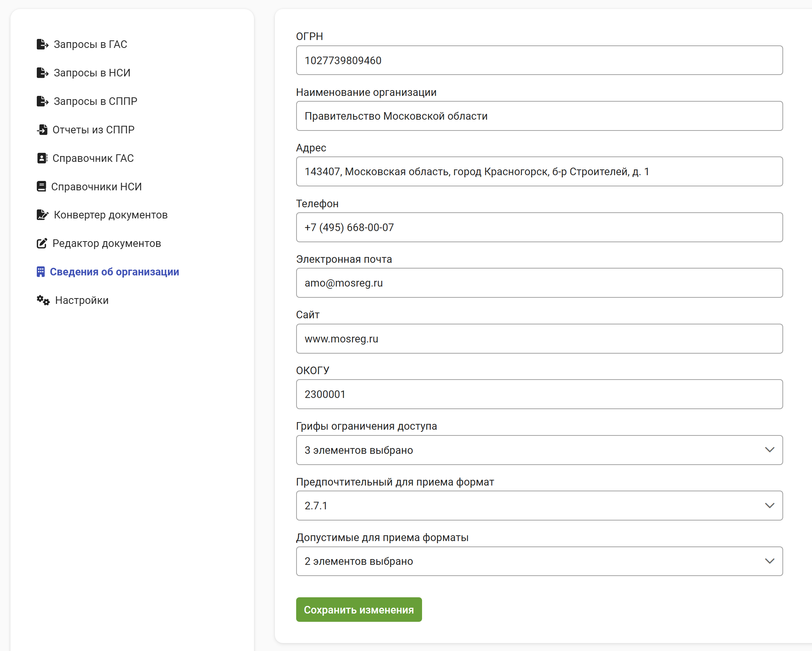Click the ОКОГУ label
The height and width of the screenshot is (651, 812).
[313, 370]
